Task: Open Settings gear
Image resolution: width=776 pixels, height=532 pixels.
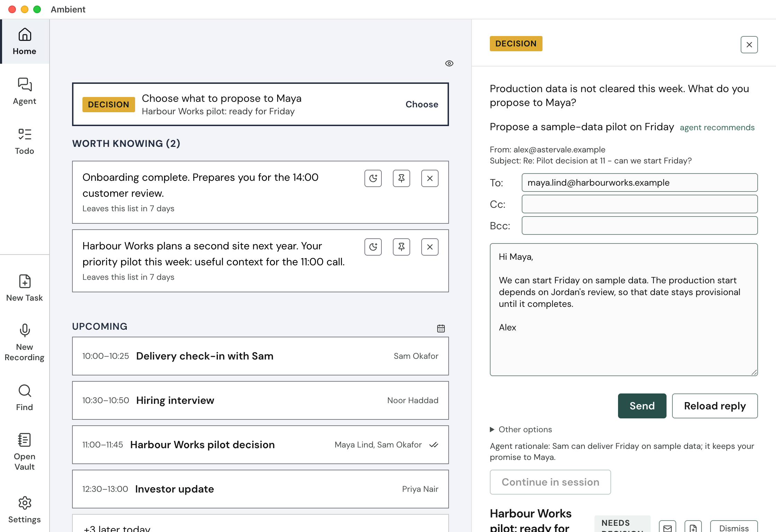Action: pos(25,509)
